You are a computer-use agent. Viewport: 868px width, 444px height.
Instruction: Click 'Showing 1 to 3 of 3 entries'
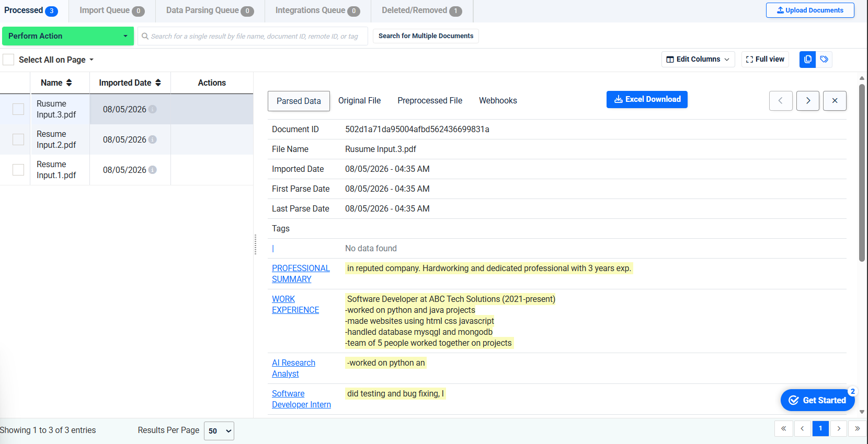coord(48,430)
